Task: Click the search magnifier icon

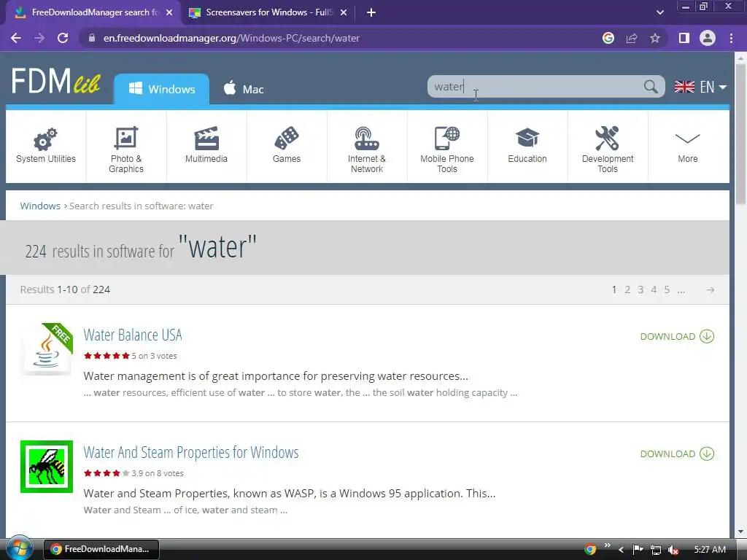Action: pyautogui.click(x=651, y=87)
